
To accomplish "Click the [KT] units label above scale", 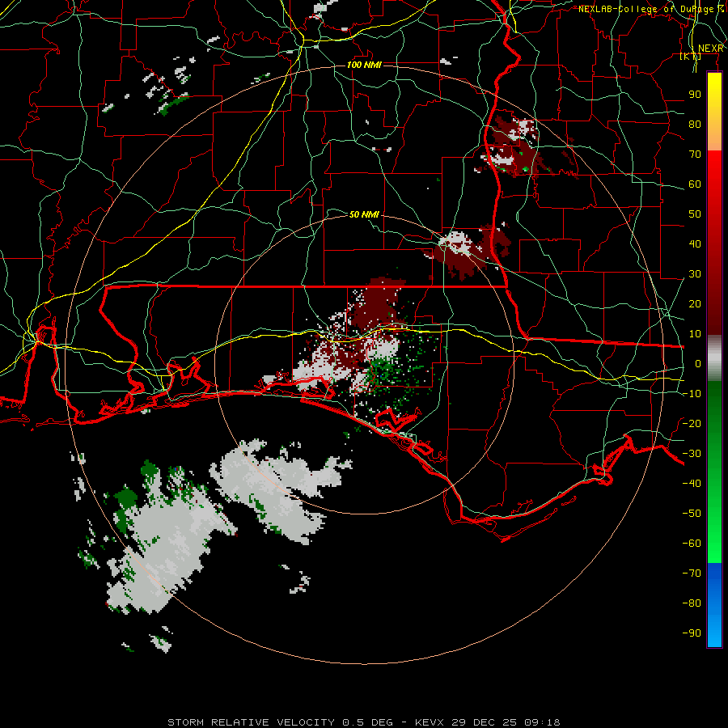I will (x=691, y=57).
